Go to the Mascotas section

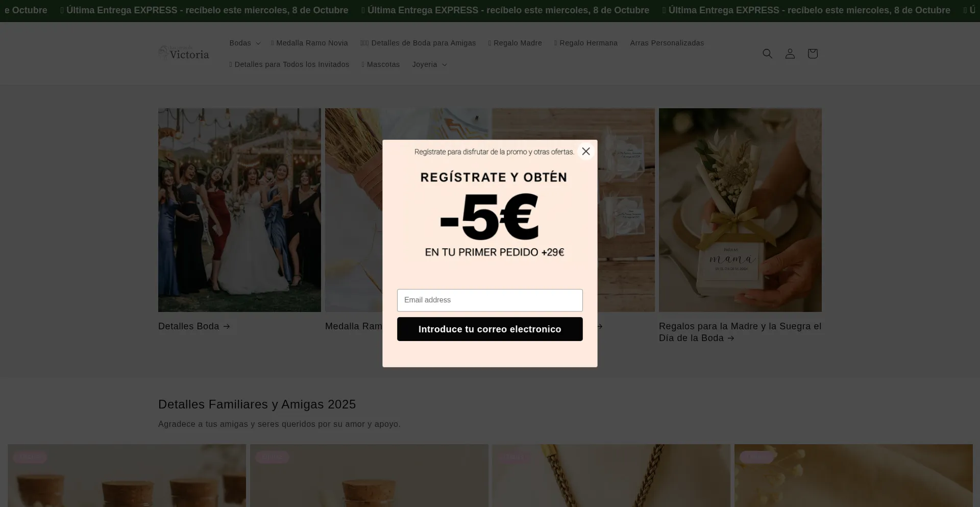click(x=381, y=64)
